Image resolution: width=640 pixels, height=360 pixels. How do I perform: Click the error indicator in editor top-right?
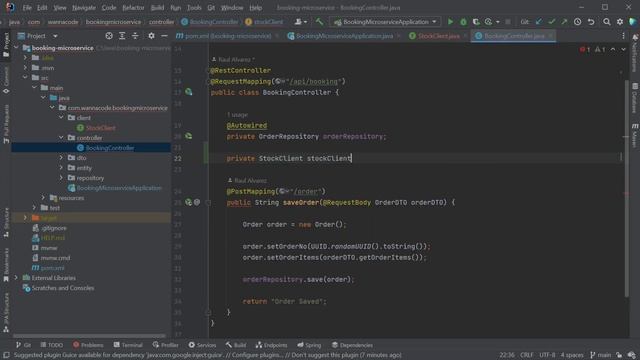pos(584,49)
